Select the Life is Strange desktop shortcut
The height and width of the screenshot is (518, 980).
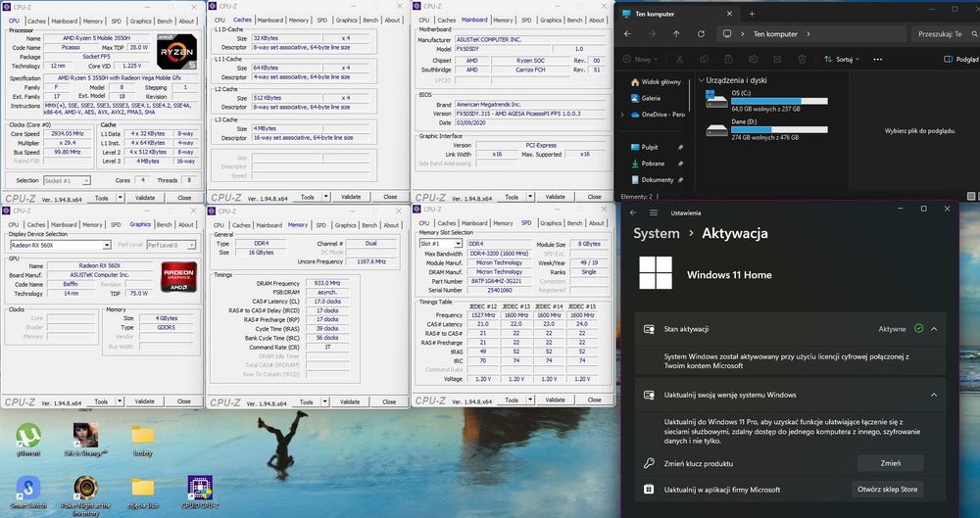pyautogui.click(x=85, y=440)
